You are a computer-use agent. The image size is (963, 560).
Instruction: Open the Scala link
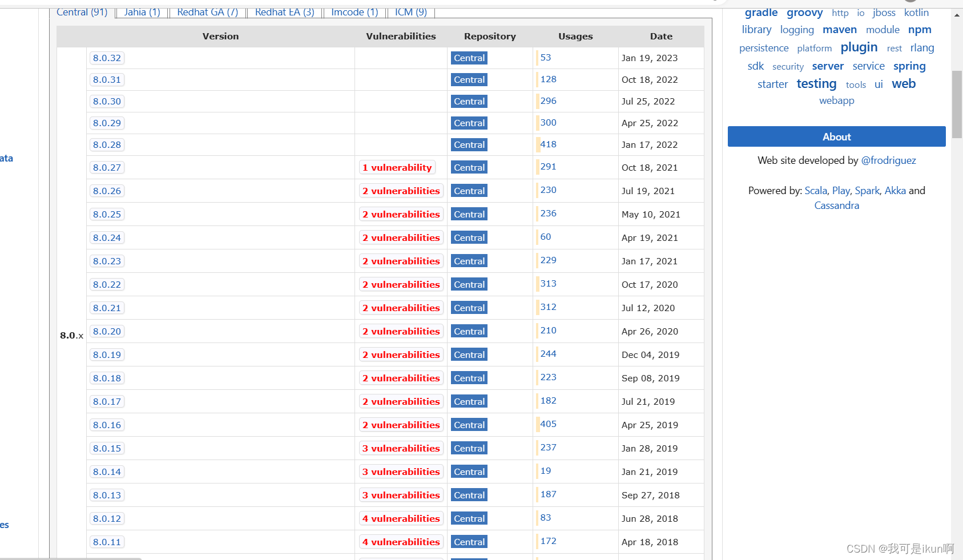[816, 191]
